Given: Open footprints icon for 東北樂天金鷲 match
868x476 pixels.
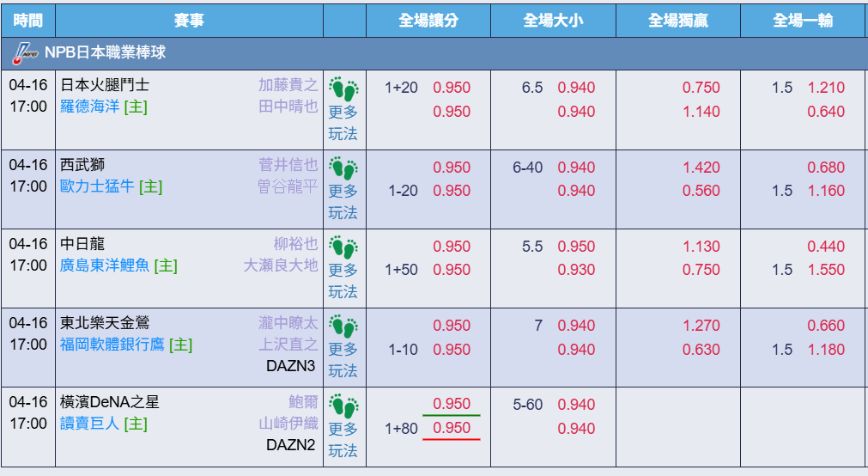Looking at the screenshot, I should pos(343,327).
